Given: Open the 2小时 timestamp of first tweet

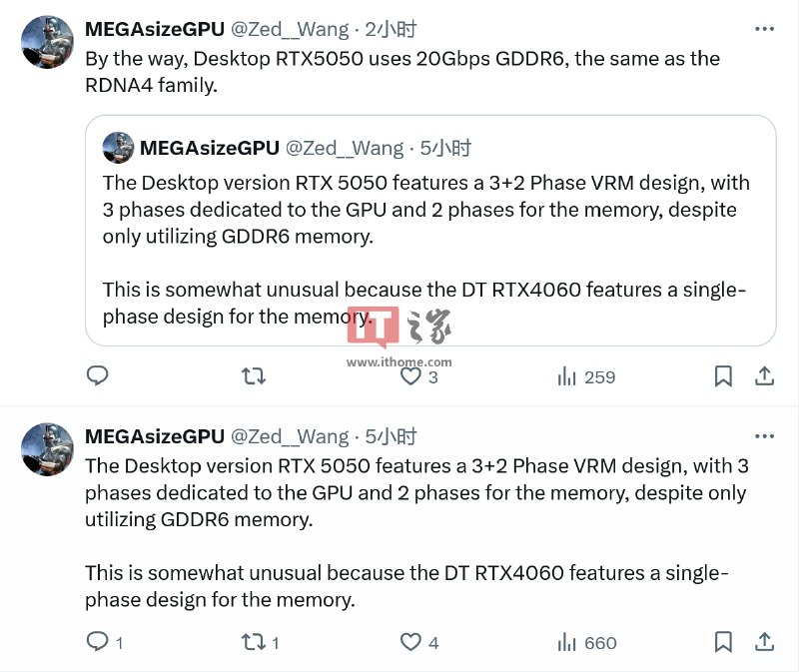Looking at the screenshot, I should click(x=391, y=30).
